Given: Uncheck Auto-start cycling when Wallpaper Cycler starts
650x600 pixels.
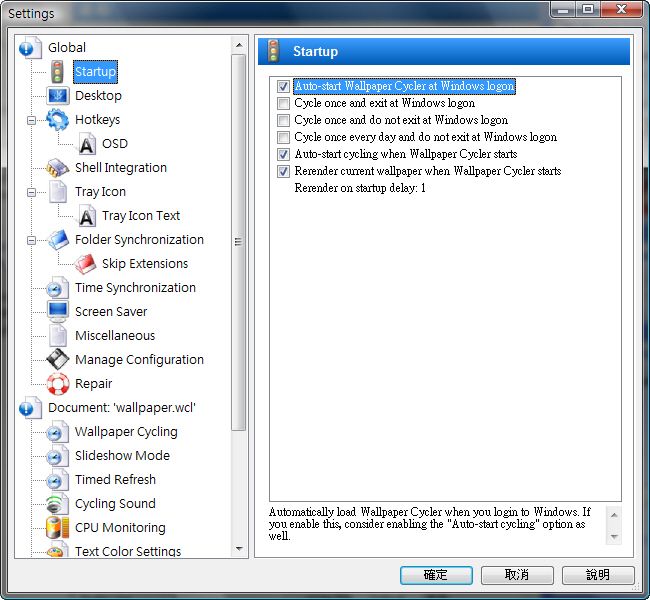Looking at the screenshot, I should point(283,154).
